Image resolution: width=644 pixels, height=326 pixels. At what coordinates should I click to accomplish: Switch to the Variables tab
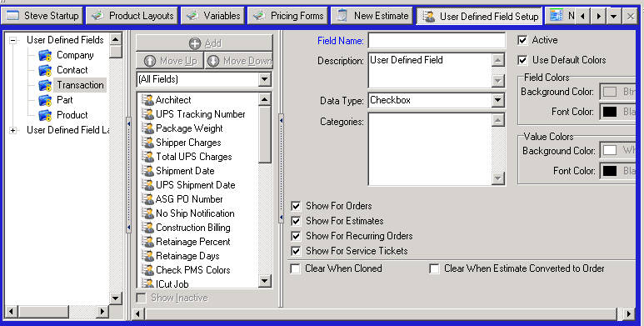pyautogui.click(x=212, y=16)
